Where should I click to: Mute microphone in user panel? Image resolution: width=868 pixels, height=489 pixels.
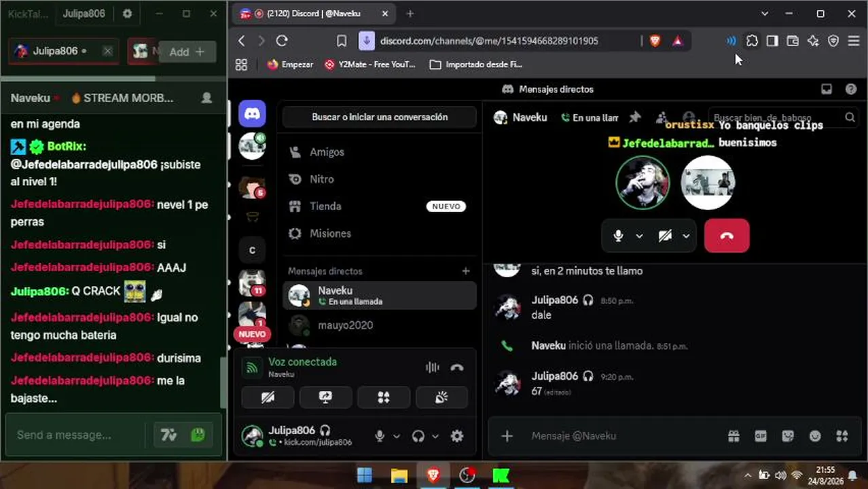click(x=380, y=436)
